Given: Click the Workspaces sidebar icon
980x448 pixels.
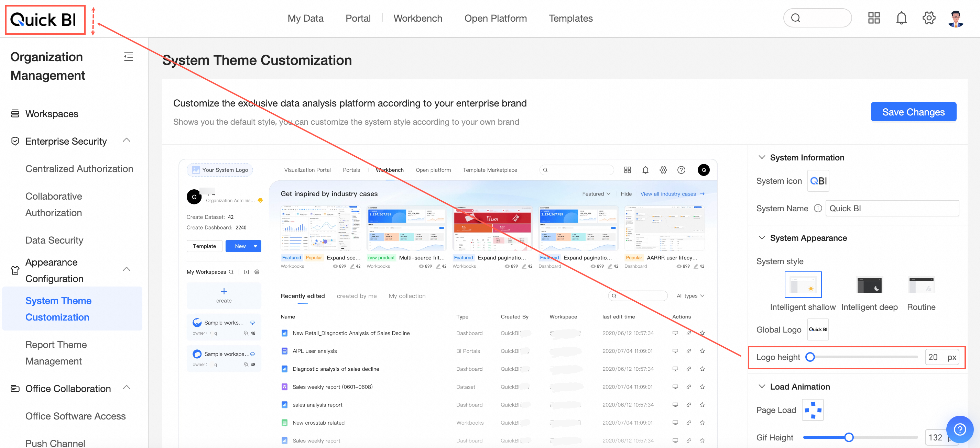Looking at the screenshot, I should point(15,114).
